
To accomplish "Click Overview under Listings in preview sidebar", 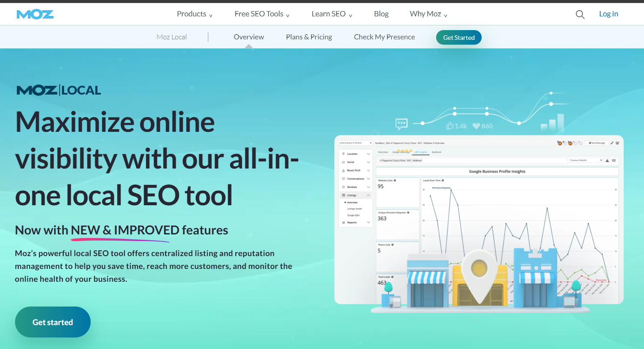I will pyautogui.click(x=353, y=203).
